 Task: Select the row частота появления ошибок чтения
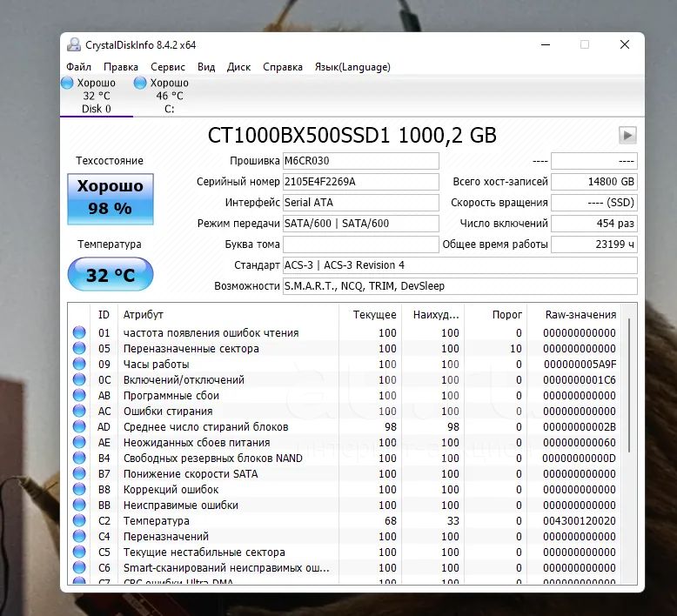click(x=345, y=333)
